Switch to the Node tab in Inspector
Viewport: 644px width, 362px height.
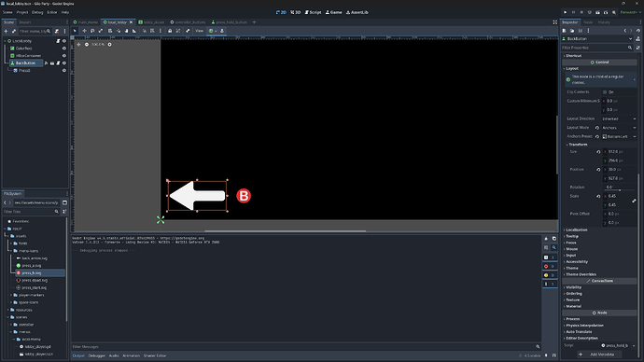[588, 22]
